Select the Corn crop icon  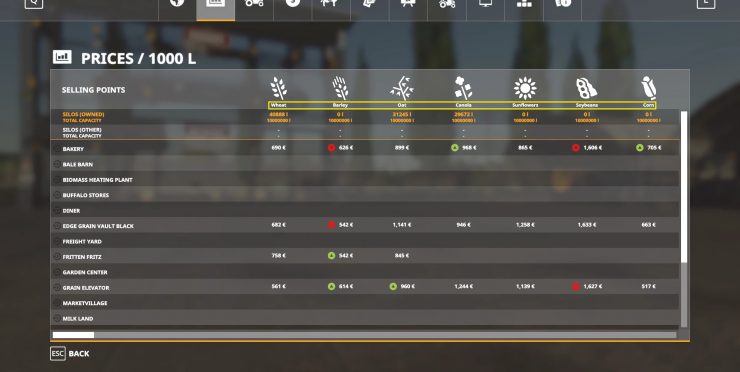[648, 88]
